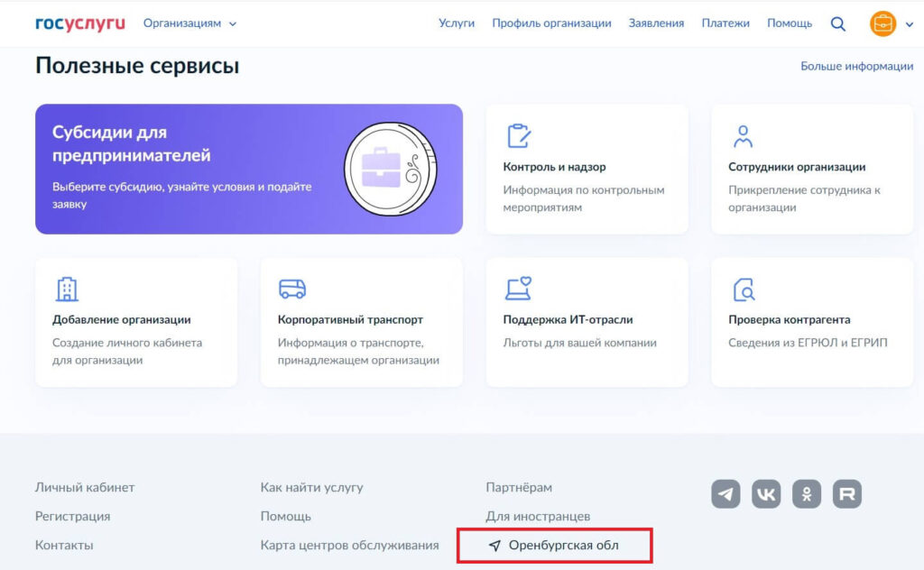Open Как найти услугу footer link

coord(311,488)
